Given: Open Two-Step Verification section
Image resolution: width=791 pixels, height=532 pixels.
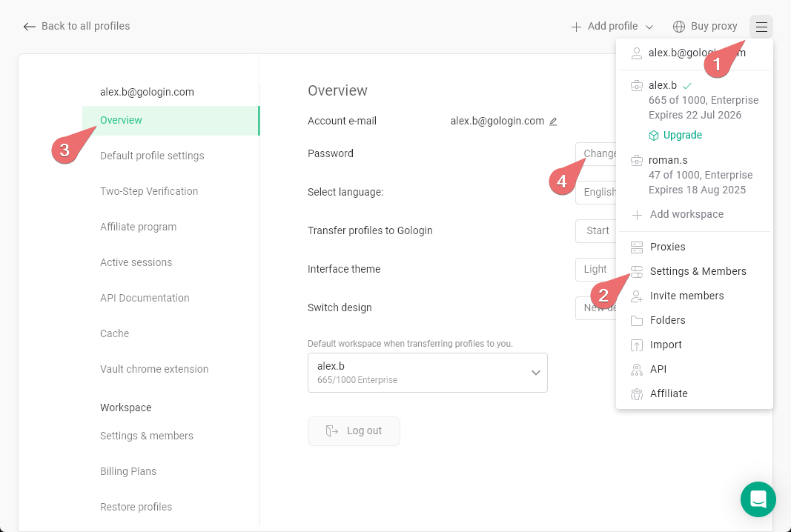Looking at the screenshot, I should point(149,192).
